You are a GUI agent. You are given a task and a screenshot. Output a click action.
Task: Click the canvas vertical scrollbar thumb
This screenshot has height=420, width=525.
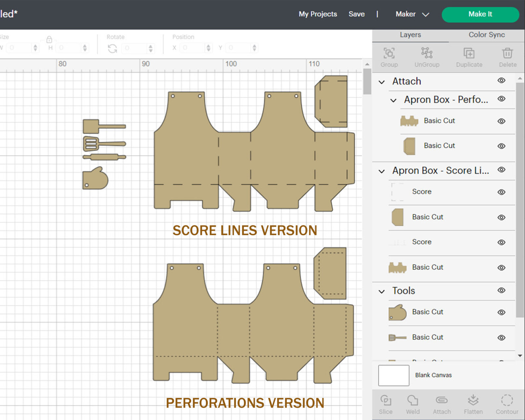(x=367, y=81)
